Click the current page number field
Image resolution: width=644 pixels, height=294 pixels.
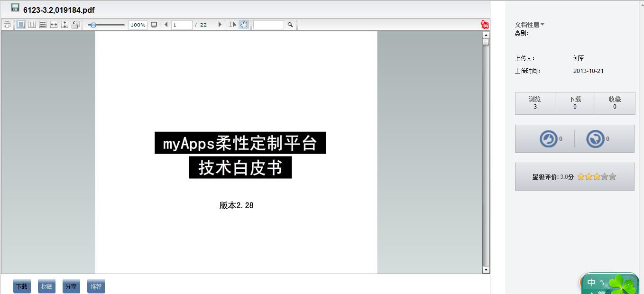[182, 25]
